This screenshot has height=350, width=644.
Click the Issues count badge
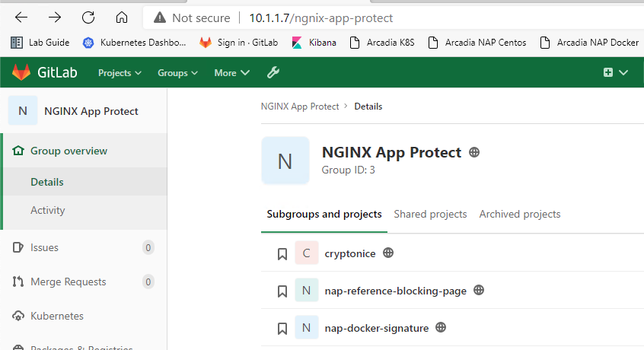pyautogui.click(x=148, y=247)
